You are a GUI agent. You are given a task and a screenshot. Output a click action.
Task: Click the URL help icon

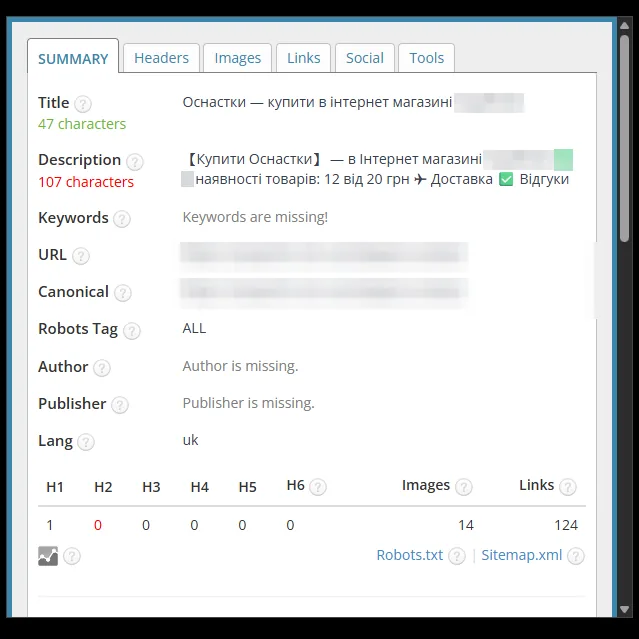click(x=81, y=256)
